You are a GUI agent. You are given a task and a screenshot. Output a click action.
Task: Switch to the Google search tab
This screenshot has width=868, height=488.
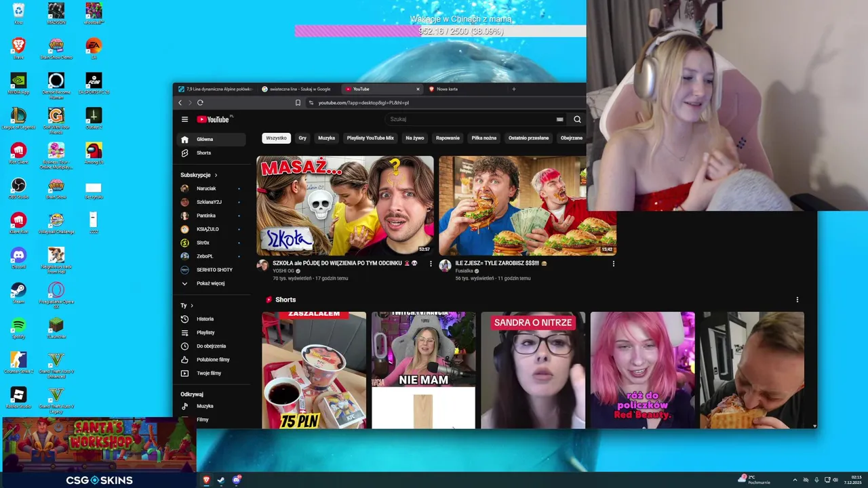pos(298,89)
